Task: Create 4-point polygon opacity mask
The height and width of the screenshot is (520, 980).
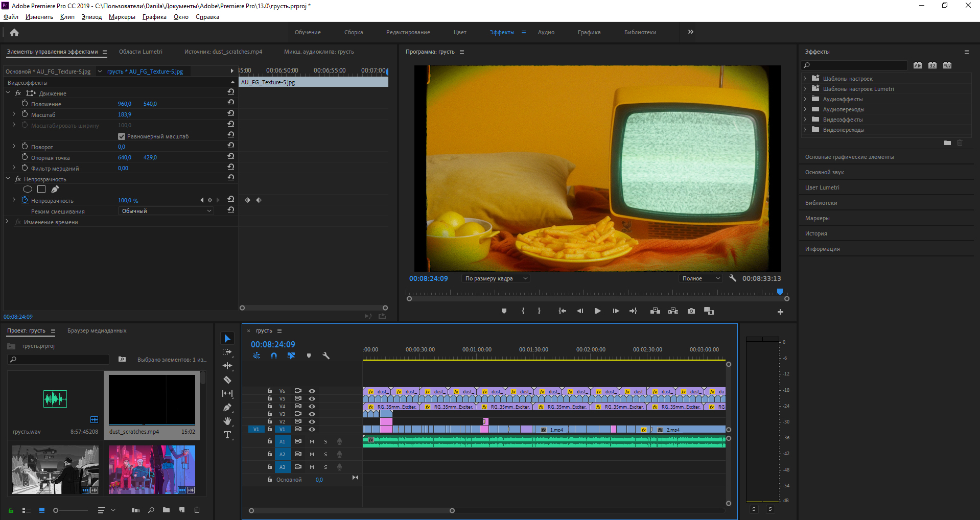Action: click(x=41, y=190)
